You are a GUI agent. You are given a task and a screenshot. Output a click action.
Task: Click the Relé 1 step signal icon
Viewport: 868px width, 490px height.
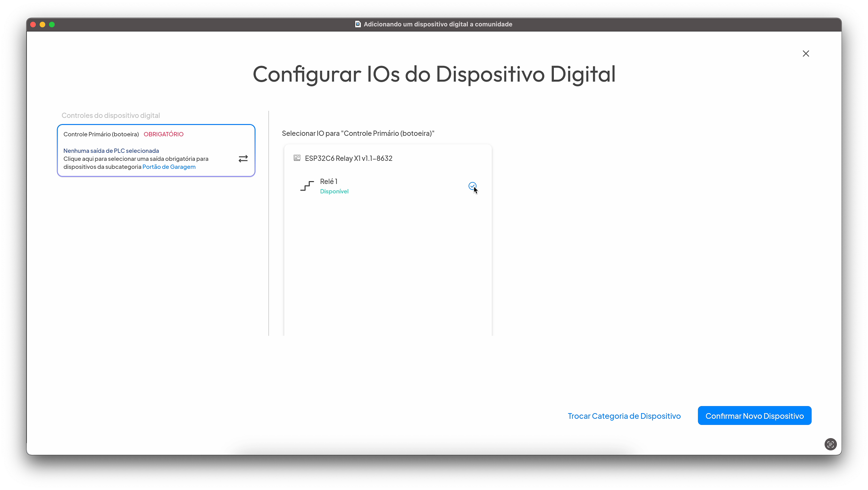click(x=307, y=186)
